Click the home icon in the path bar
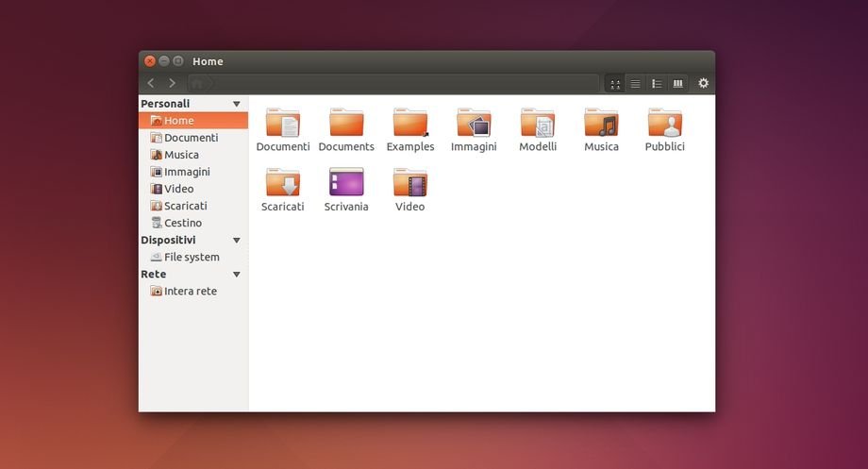868x469 pixels. (199, 83)
